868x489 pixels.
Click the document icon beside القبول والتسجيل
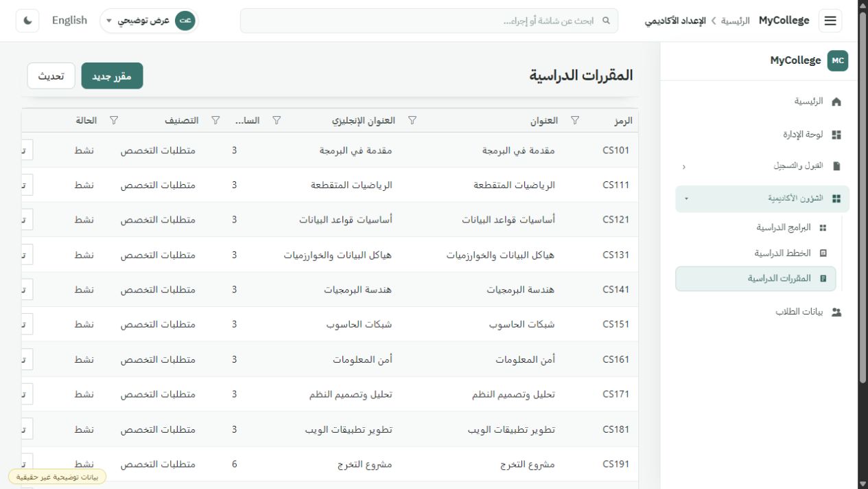[836, 166]
